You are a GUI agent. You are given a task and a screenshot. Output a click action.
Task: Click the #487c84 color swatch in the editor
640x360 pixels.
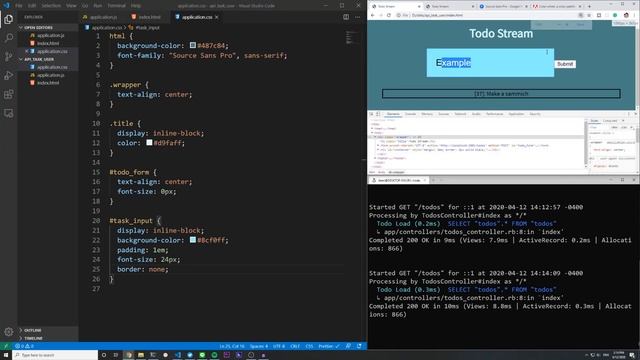coord(193,45)
